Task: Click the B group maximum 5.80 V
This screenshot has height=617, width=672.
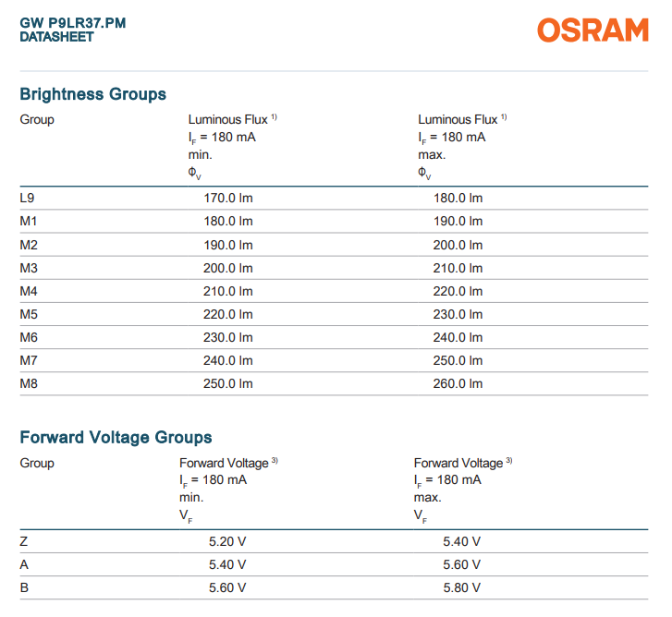Action: (x=462, y=587)
